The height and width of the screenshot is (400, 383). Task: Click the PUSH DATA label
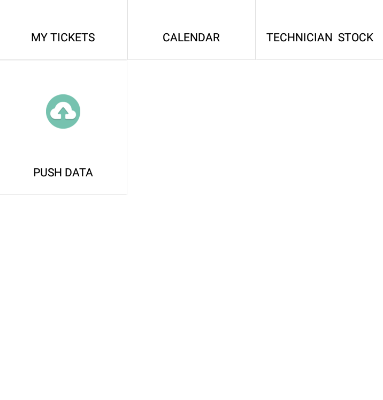tap(63, 172)
